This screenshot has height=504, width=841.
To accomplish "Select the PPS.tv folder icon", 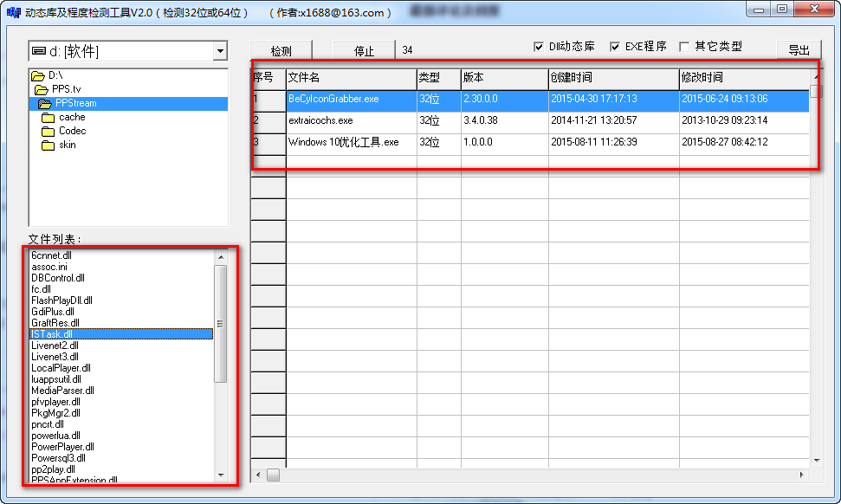I will (x=41, y=90).
